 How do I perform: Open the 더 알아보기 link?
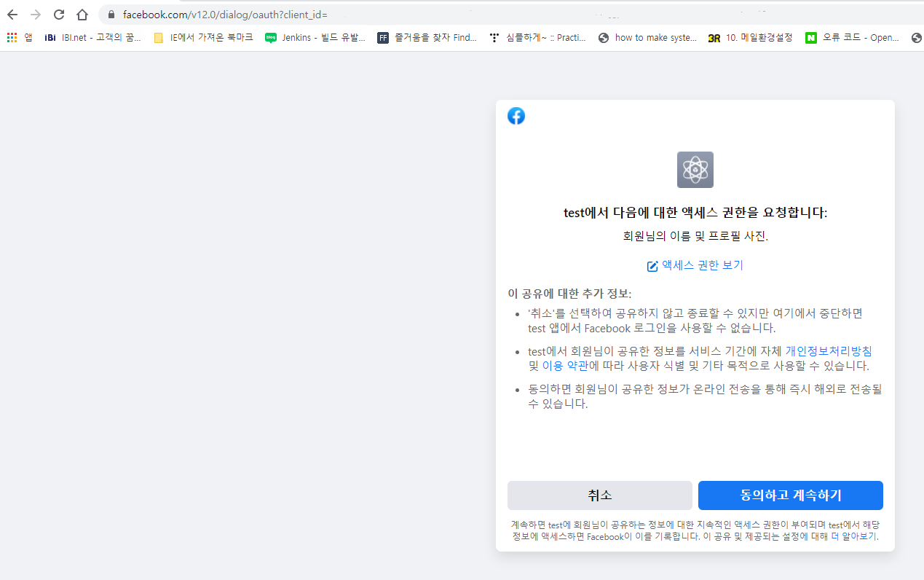click(x=854, y=536)
